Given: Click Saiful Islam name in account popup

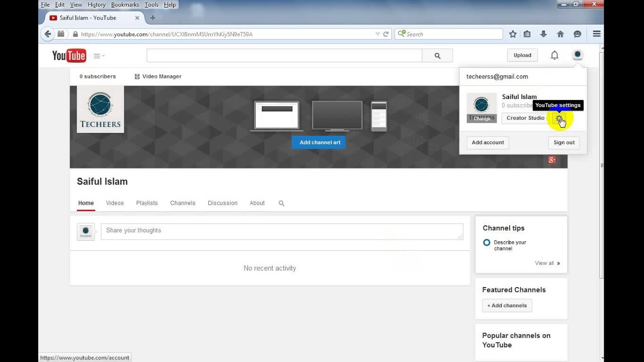Looking at the screenshot, I should (x=519, y=97).
